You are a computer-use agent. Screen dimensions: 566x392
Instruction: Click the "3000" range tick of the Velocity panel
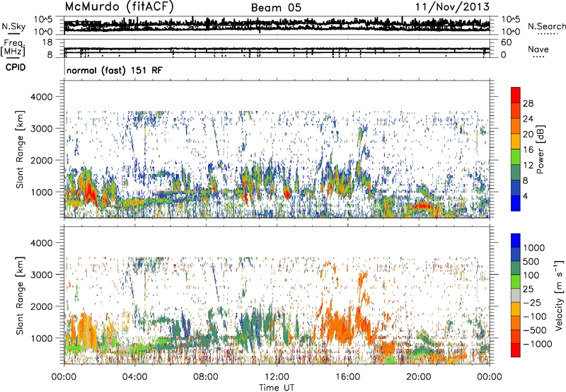tap(43, 275)
